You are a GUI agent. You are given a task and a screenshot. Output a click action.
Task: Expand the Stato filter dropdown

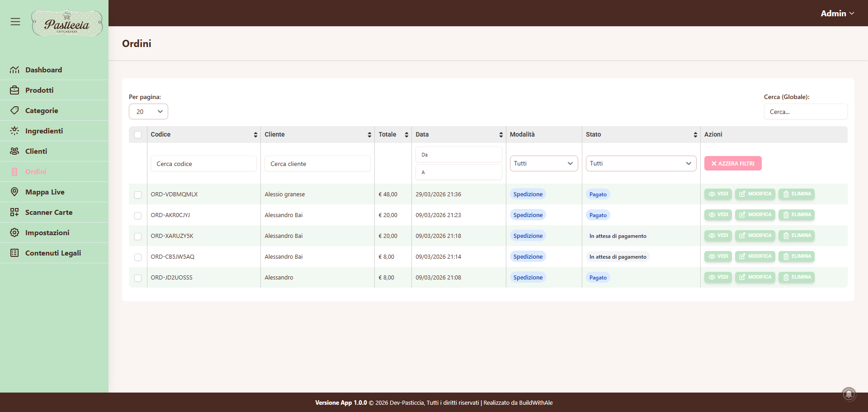(641, 164)
